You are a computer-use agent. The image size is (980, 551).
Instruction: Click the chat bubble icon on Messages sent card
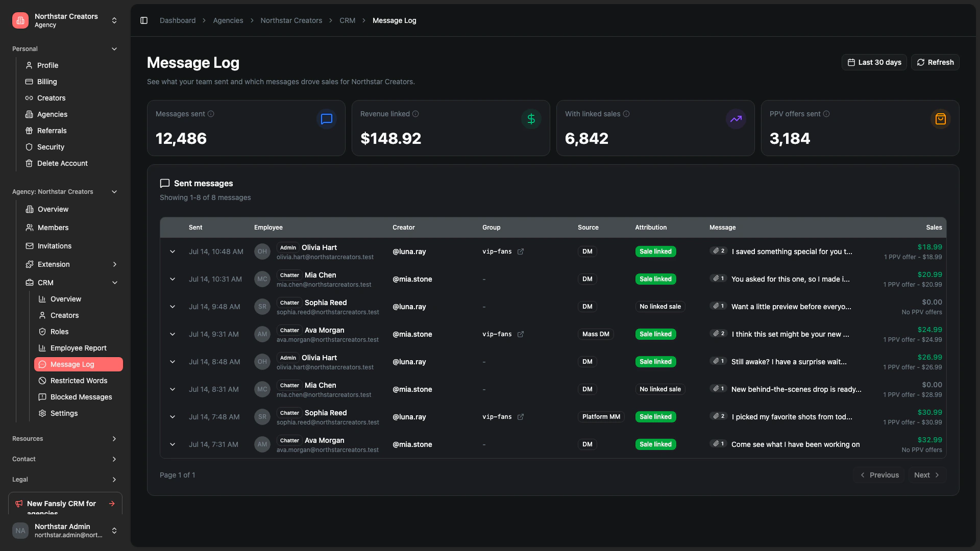tap(327, 119)
